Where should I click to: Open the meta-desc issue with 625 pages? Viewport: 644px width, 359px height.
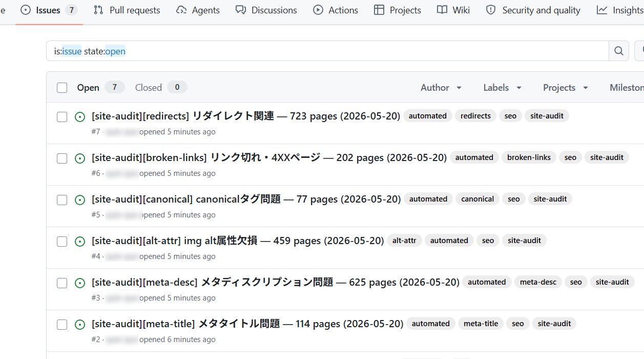[276, 282]
